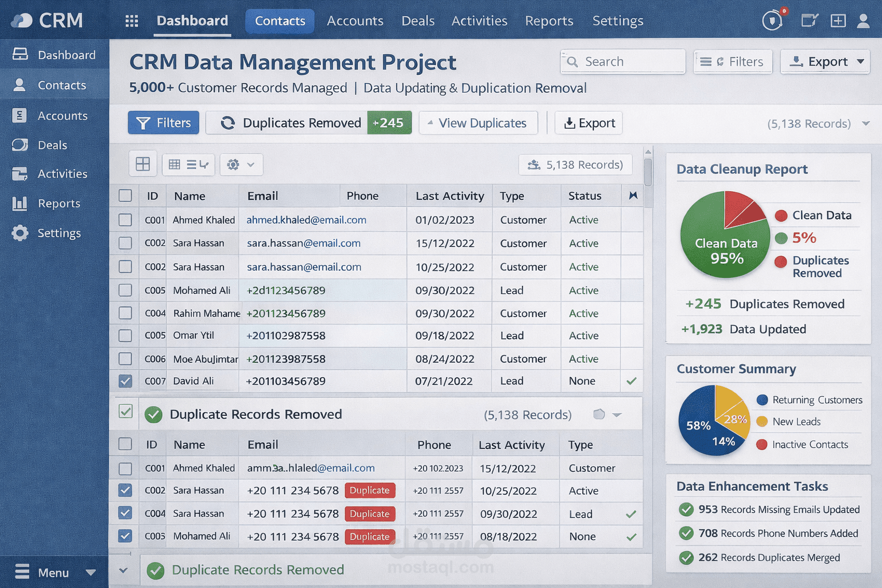The height and width of the screenshot is (588, 882).
Task: Check the box for Sara Hassan 15/12/2022 row
Action: [125, 243]
